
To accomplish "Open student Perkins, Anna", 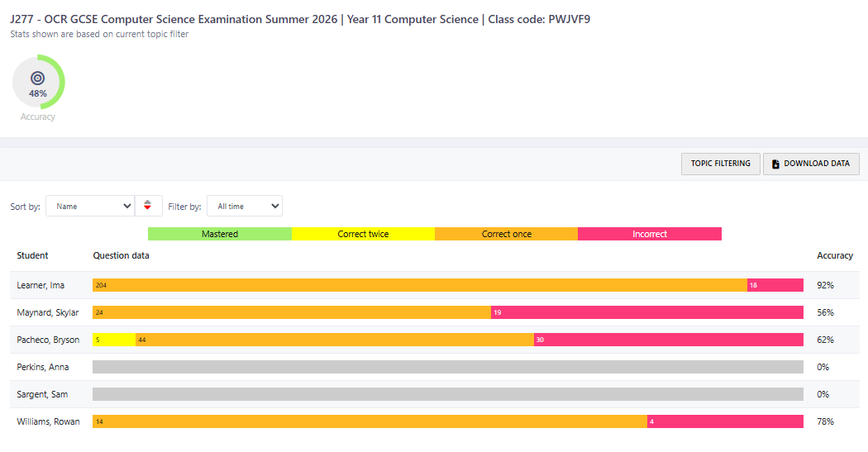I will point(43,367).
